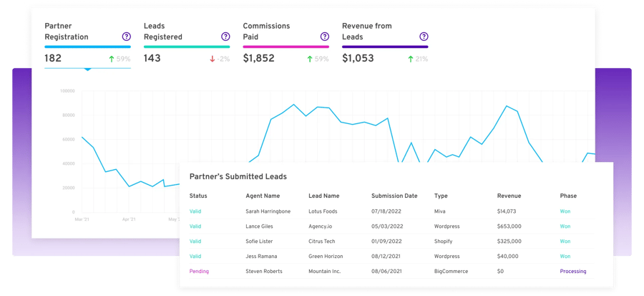The width and height of the screenshot is (644, 296).
Task: Click the Miva type cell
Action: 439,211
